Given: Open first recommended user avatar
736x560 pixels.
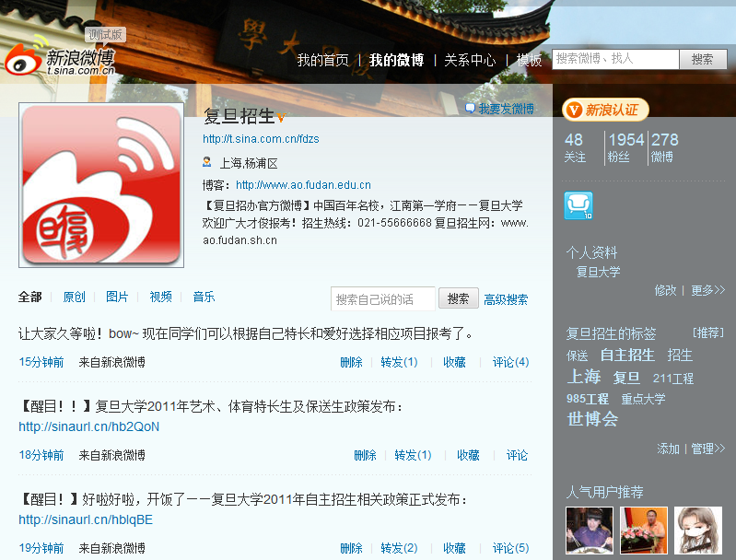Looking at the screenshot, I should tap(589, 530).
